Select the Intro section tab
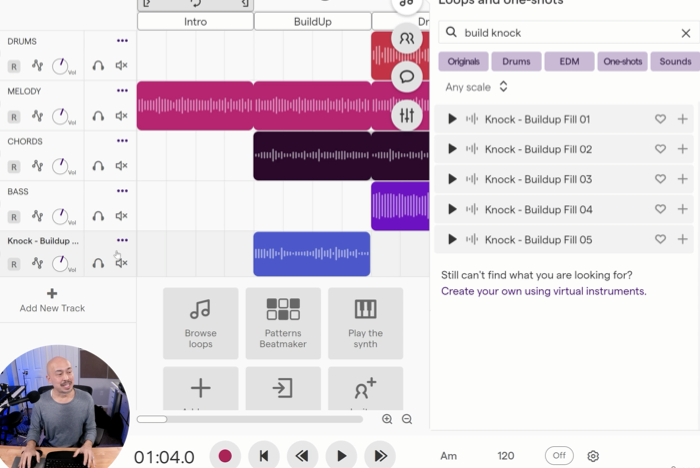Viewport: 700px width, 468px height. tap(195, 21)
